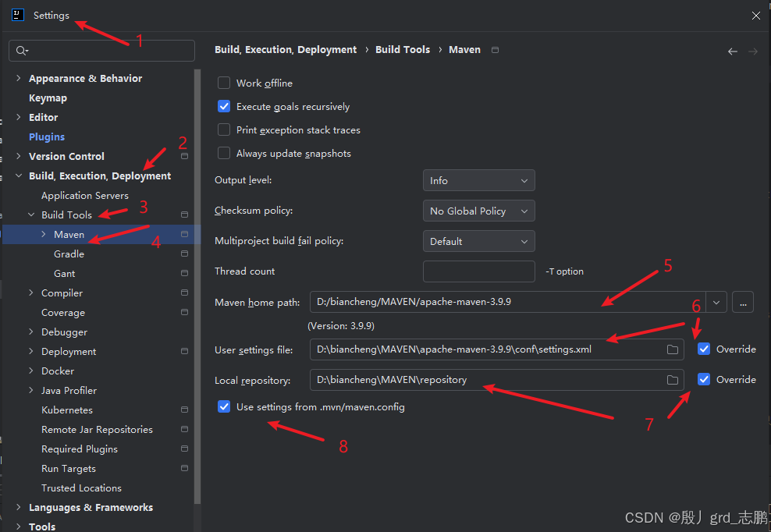Open Multiproject build fail policy dropdown
Viewport: 771px width, 532px height.
tap(479, 241)
